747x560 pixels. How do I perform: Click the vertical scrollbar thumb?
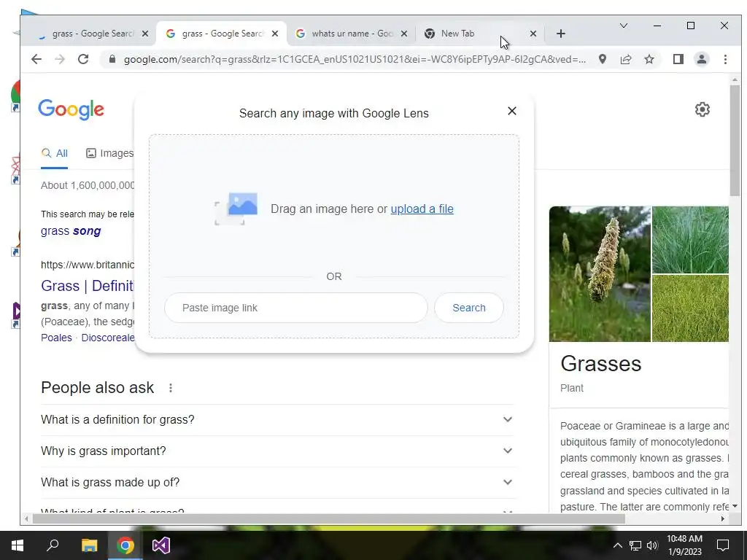click(735, 141)
